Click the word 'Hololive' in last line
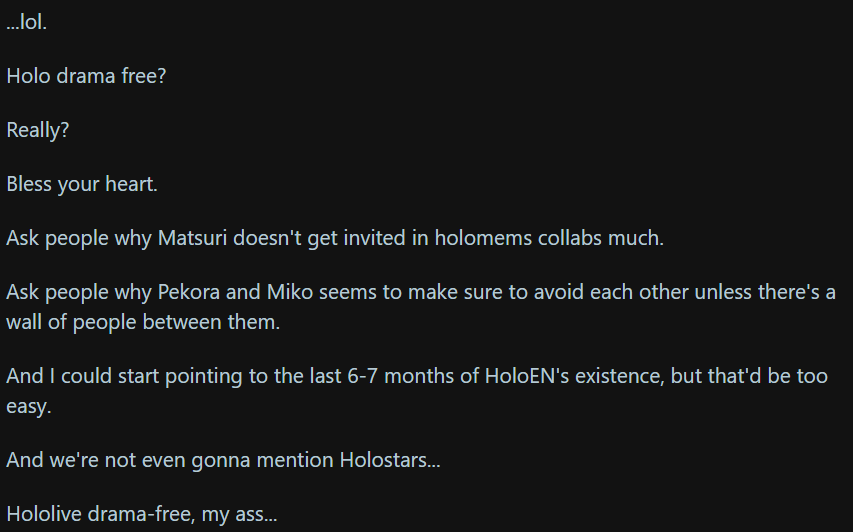Image resolution: width=853 pixels, height=532 pixels. [x=39, y=516]
